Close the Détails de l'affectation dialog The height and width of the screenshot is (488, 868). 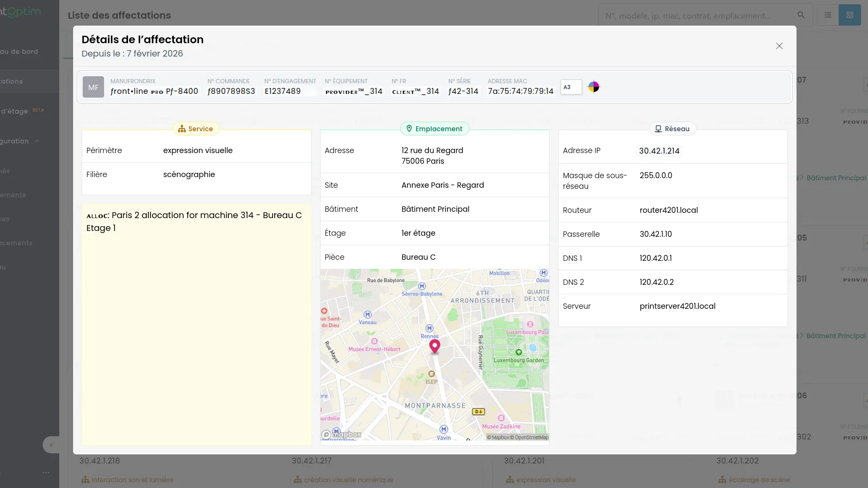(x=779, y=46)
